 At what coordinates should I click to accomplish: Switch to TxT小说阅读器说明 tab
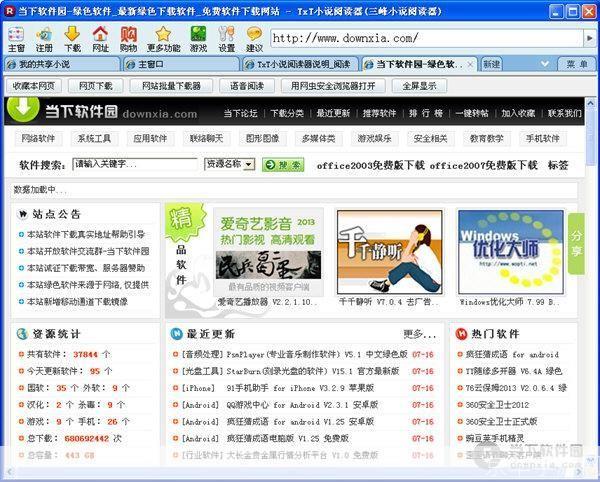pyautogui.click(x=300, y=64)
